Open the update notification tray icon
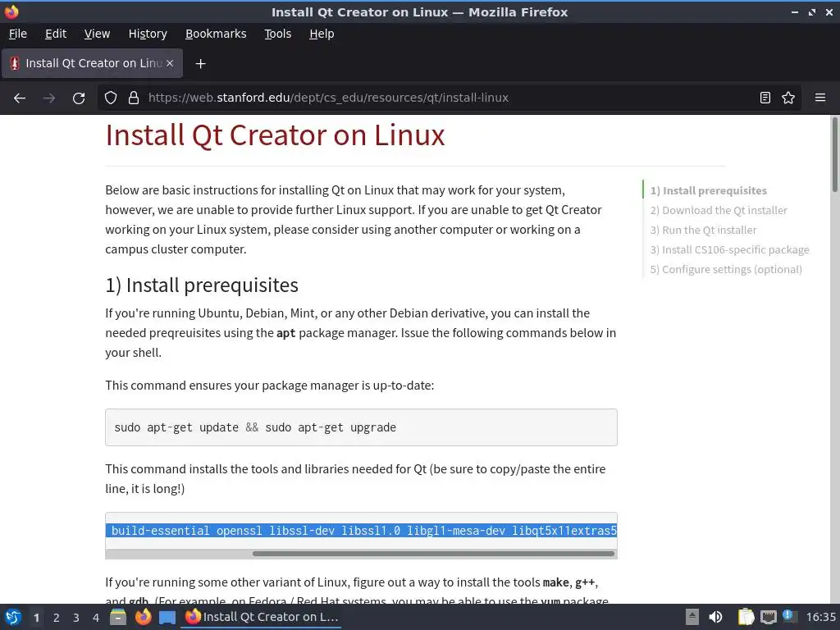 click(789, 616)
